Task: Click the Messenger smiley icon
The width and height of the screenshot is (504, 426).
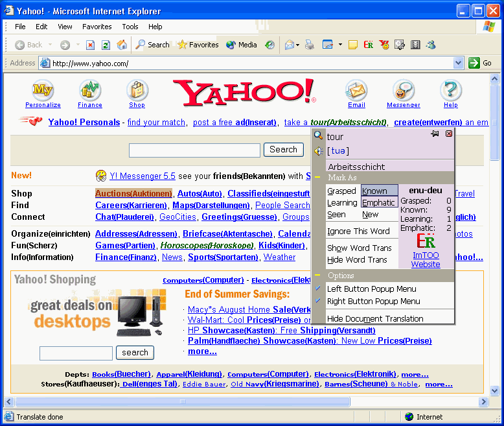Action: (x=404, y=89)
